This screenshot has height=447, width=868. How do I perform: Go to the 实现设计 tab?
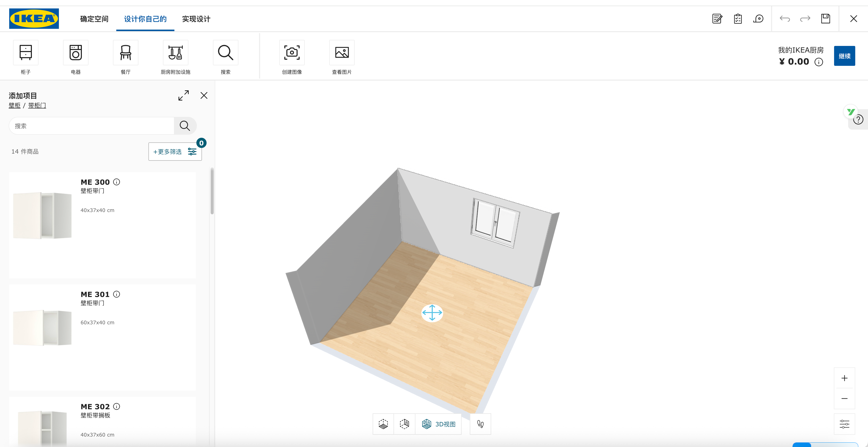[x=196, y=19]
